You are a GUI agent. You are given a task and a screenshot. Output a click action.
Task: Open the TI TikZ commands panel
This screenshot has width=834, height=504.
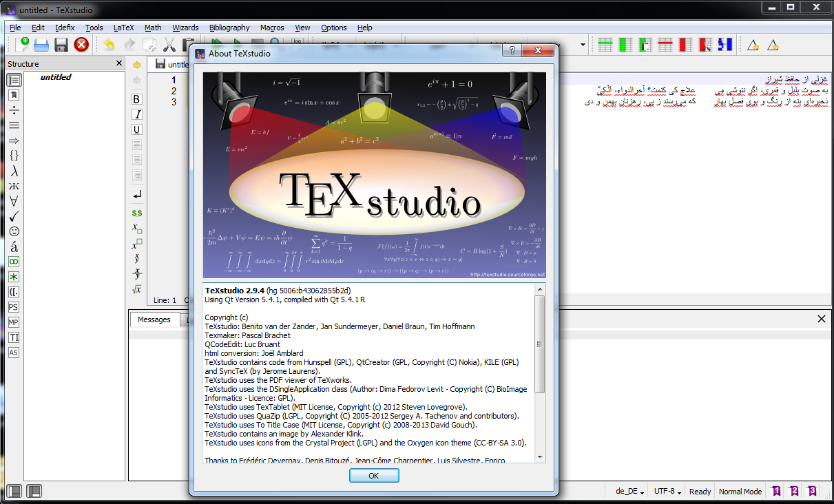[14, 337]
